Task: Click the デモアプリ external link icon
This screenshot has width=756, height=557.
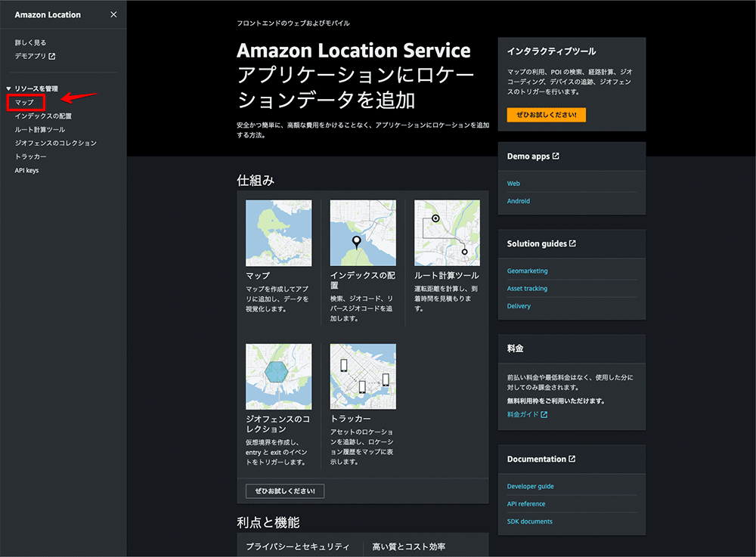Action: 52,57
